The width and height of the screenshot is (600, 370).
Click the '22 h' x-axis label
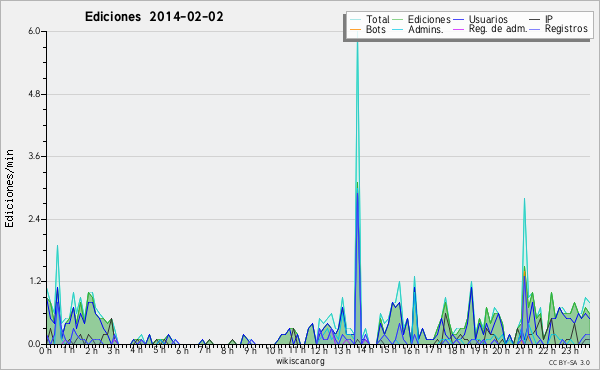(x=547, y=350)
